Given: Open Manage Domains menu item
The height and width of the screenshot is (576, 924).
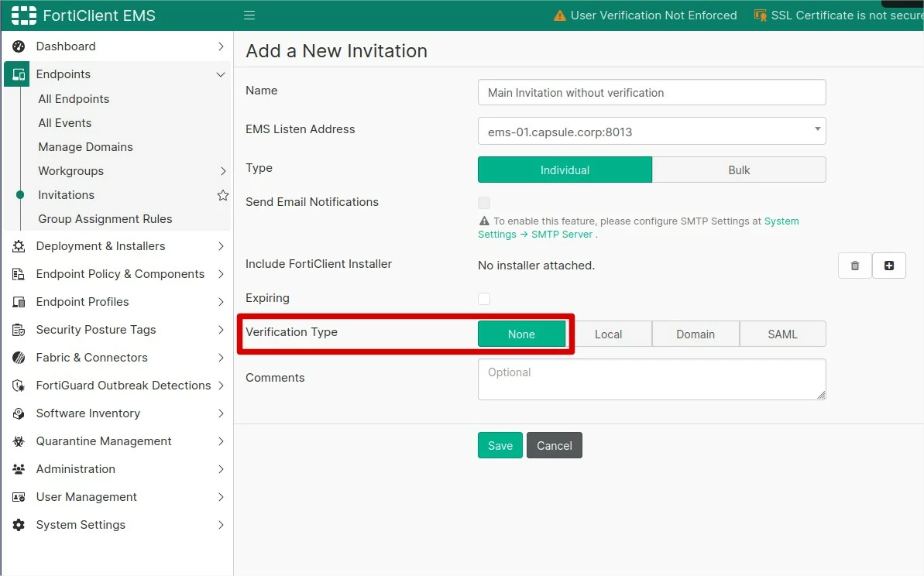Looking at the screenshot, I should click(85, 147).
